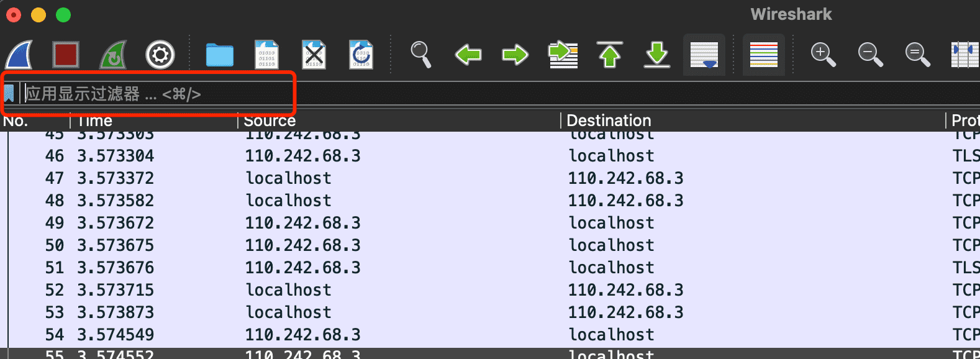Open capture options gear icon

tap(160, 55)
